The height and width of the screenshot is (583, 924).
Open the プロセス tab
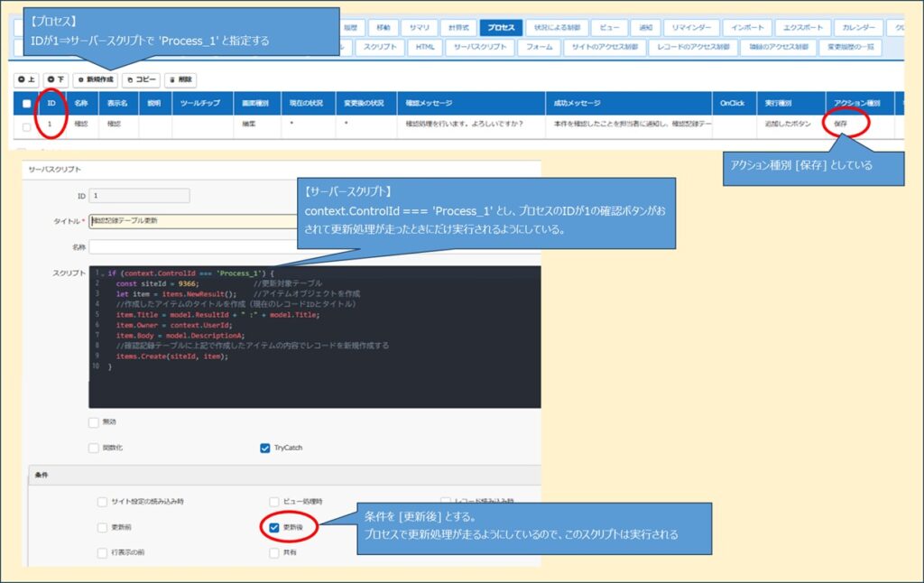(x=501, y=27)
